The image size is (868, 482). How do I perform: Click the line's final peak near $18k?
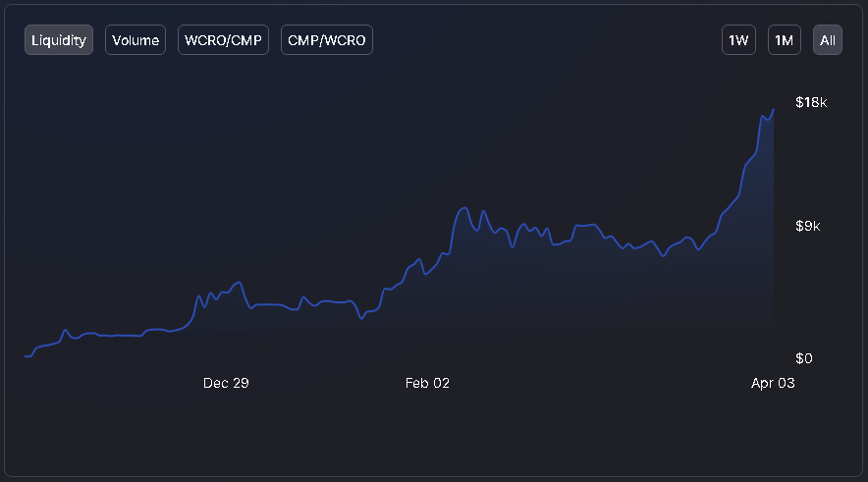pos(774,110)
